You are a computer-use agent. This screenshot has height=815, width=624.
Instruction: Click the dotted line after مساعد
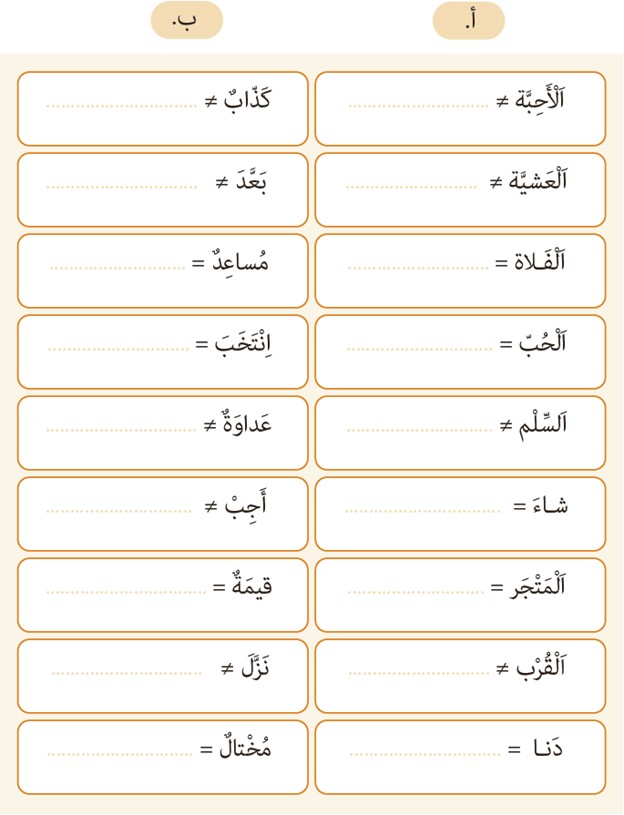[118, 268]
